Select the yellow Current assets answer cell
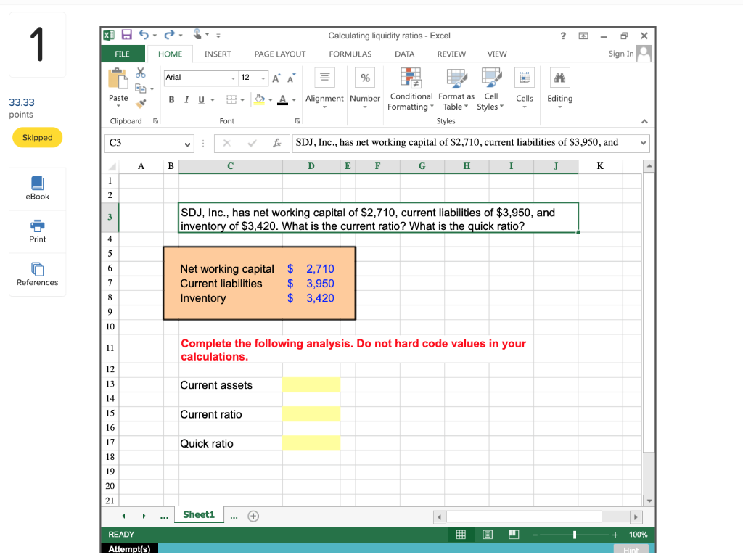This screenshot has height=560, width=743. point(311,384)
